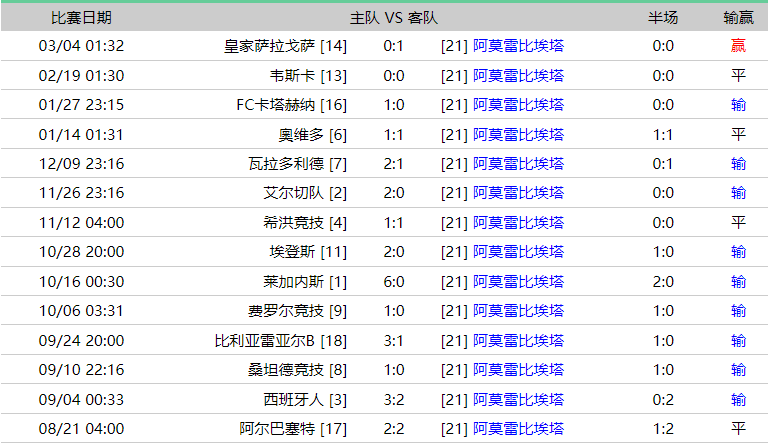Open 阿莫雷比埃塔 link in 12/09 23:16 row
The height and width of the screenshot is (443, 768).
click(518, 164)
